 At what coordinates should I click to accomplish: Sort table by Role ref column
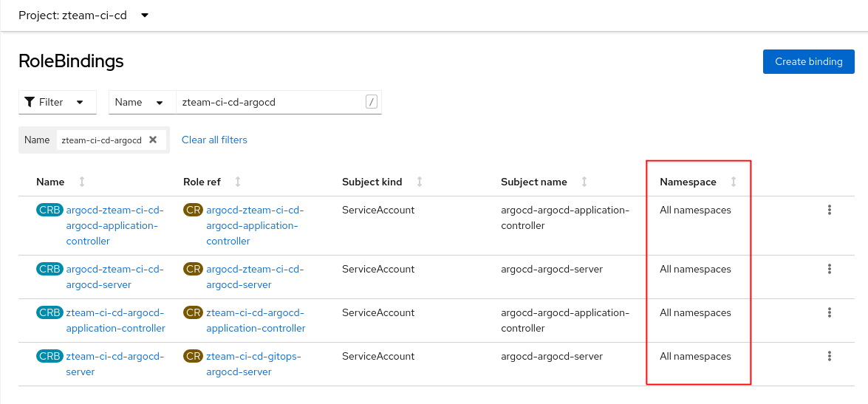(x=202, y=182)
